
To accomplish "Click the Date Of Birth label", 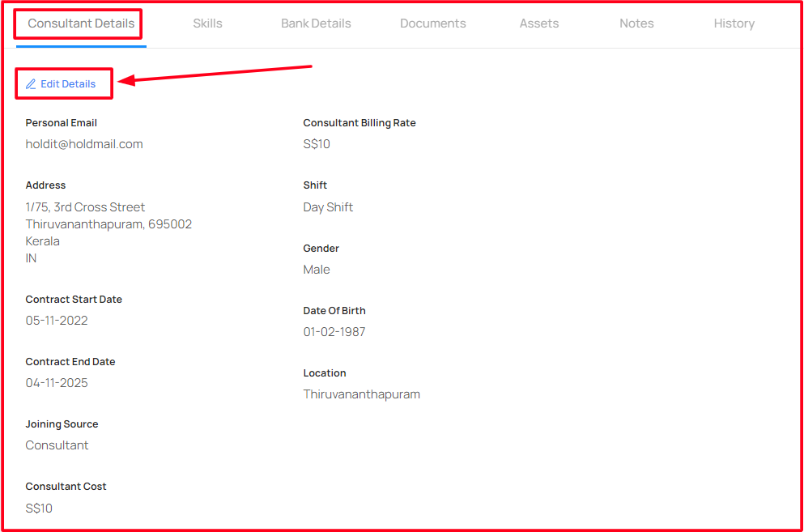I will (x=334, y=310).
